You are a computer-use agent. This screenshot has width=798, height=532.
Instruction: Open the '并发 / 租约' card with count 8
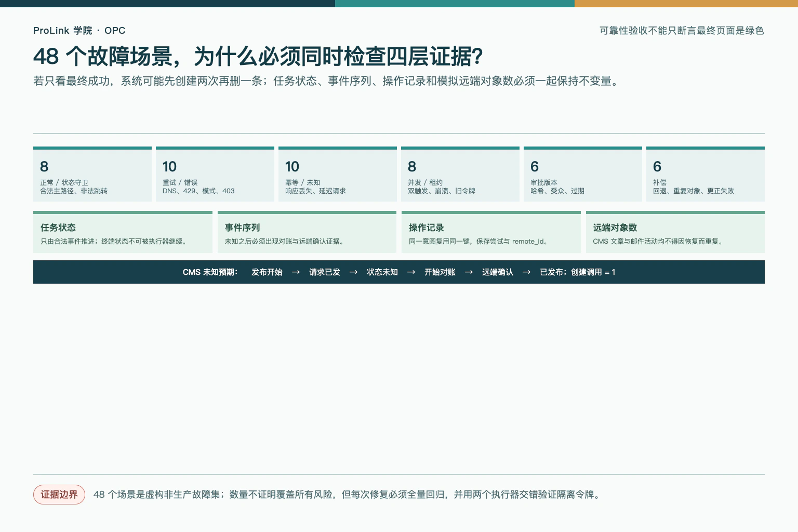[460, 174]
